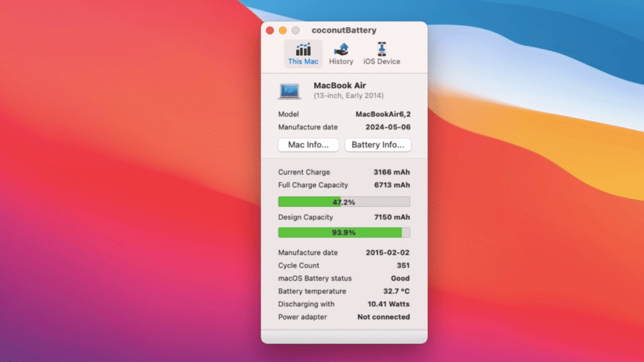
Task: Click the macOS Battery status label
Action: tap(315, 278)
